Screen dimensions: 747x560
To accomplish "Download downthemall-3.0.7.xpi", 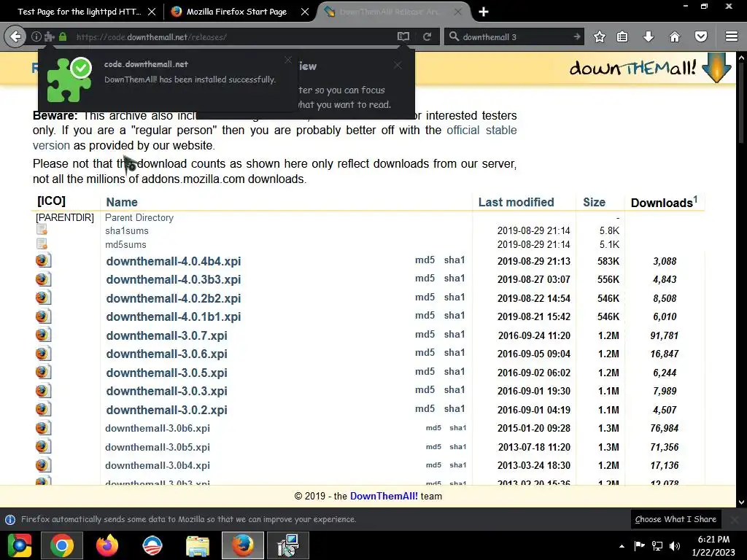I will [x=167, y=335].
